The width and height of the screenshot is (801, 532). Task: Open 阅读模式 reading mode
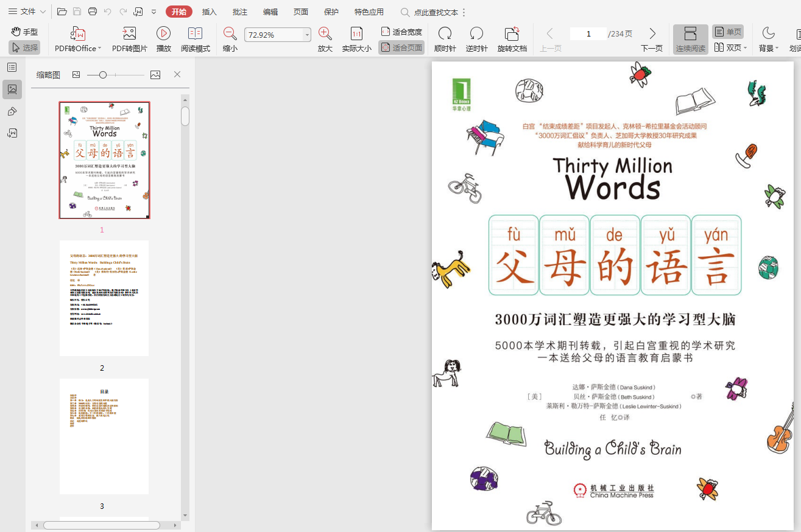(x=195, y=33)
